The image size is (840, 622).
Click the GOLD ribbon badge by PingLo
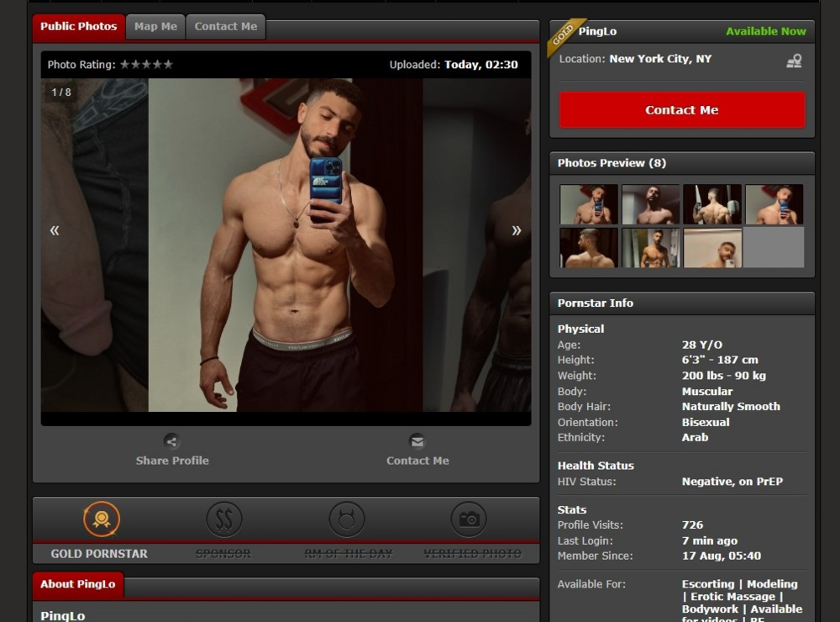tap(562, 35)
